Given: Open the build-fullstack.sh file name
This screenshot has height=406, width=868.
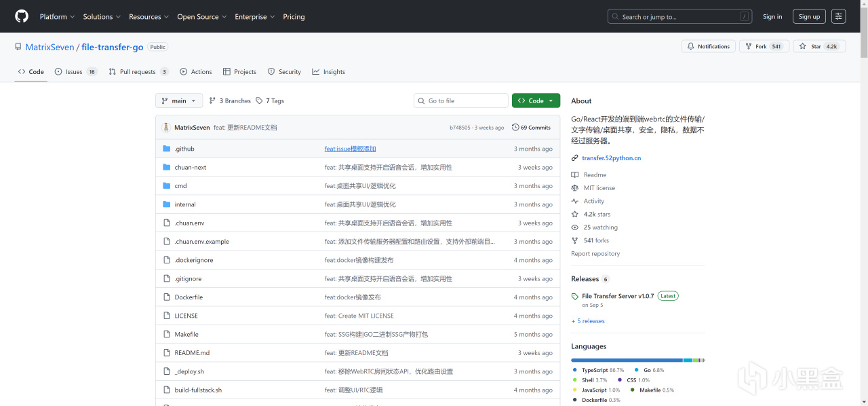Looking at the screenshot, I should 198,390.
